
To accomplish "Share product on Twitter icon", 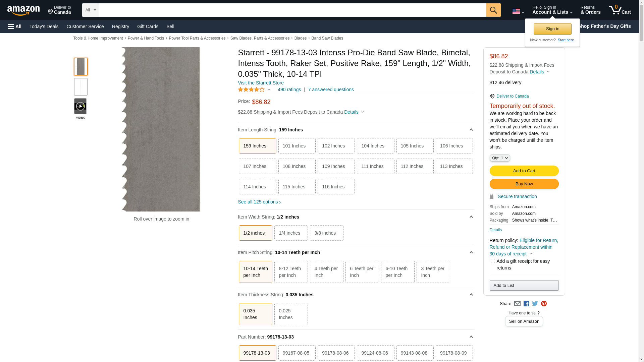I will pyautogui.click(x=535, y=304).
